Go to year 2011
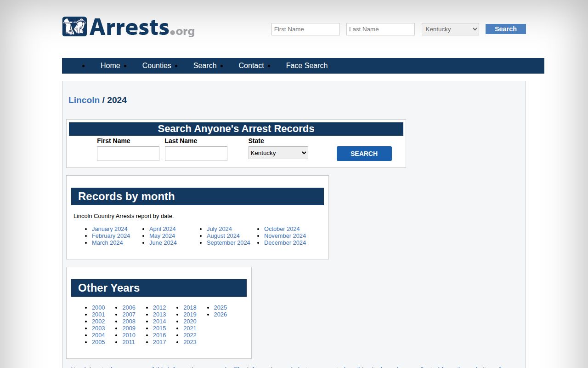The image size is (588, 368). click(x=129, y=342)
